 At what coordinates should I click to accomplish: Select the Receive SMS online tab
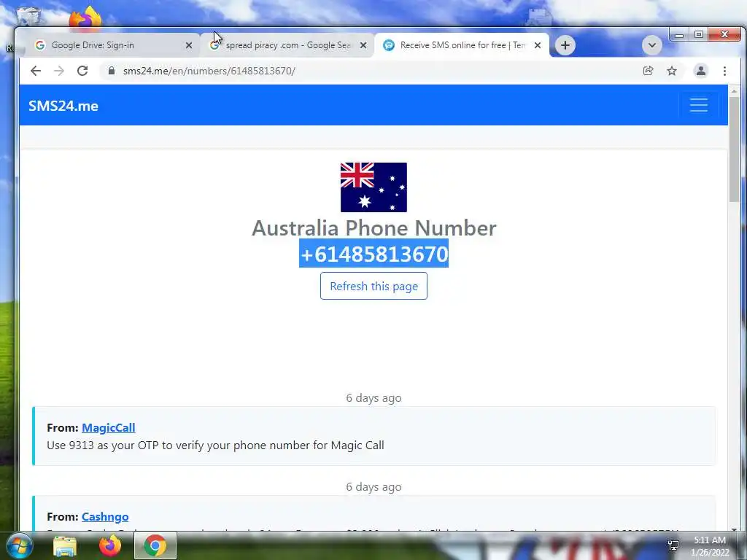click(x=462, y=45)
